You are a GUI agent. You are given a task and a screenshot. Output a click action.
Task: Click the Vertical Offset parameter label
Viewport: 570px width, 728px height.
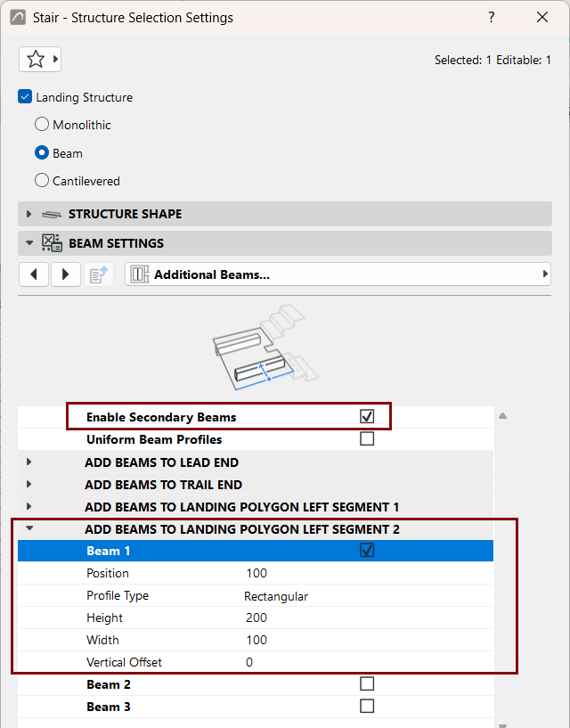pos(124,663)
